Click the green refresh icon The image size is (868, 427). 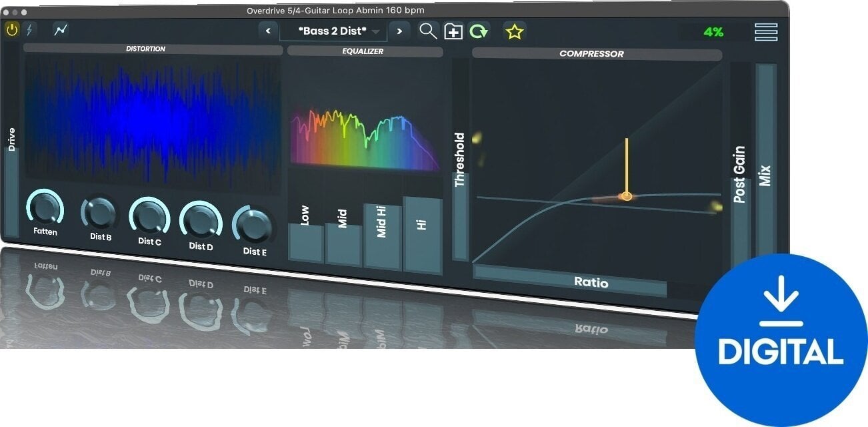[x=479, y=31]
